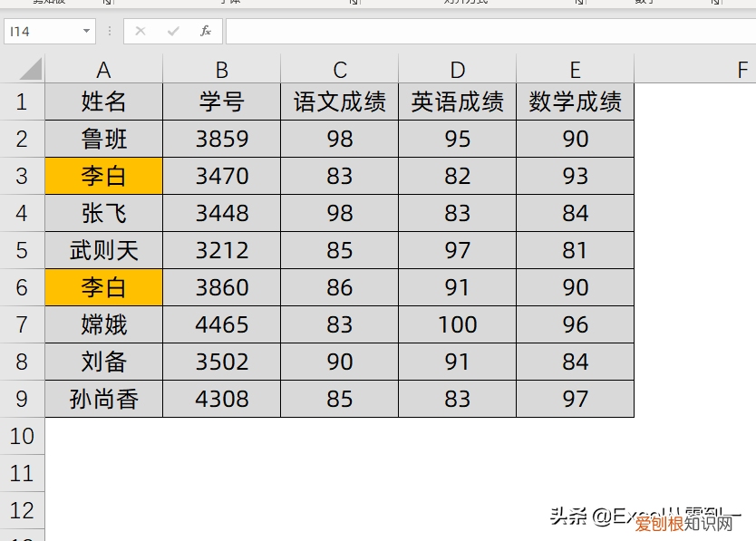
Task: Select the 数学成绩 header cell
Action: pyautogui.click(x=575, y=101)
